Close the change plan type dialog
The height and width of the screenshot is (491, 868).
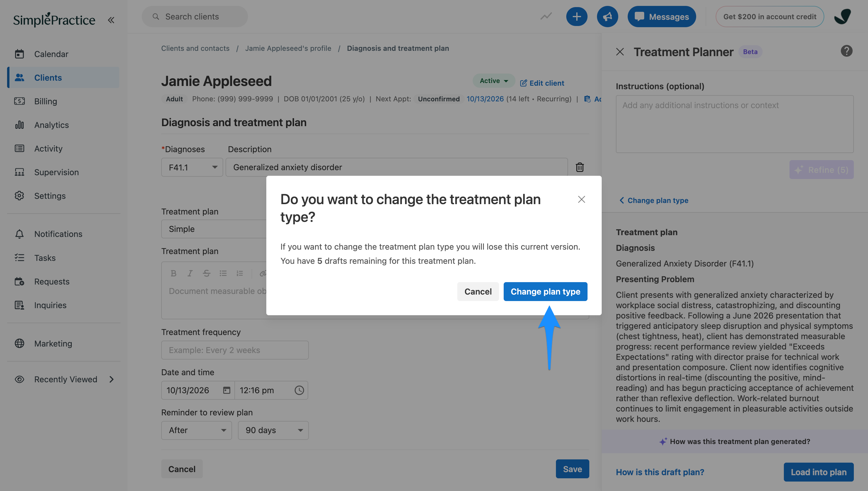(x=581, y=199)
